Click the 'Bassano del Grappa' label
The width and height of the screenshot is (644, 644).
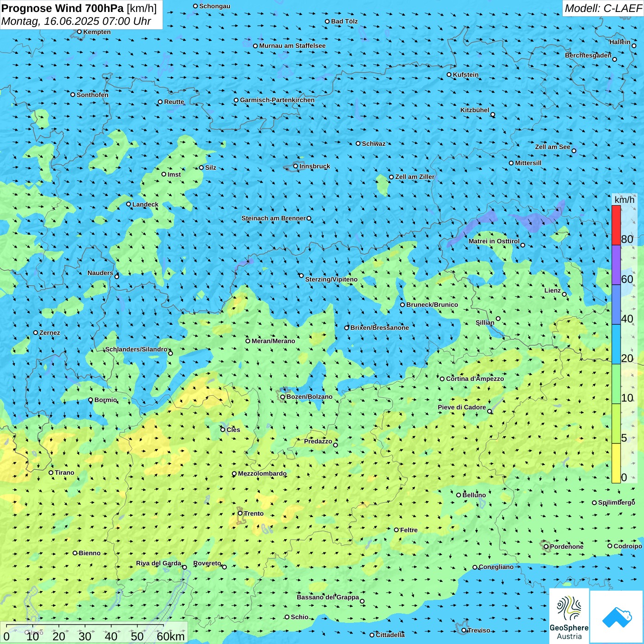click(328, 597)
